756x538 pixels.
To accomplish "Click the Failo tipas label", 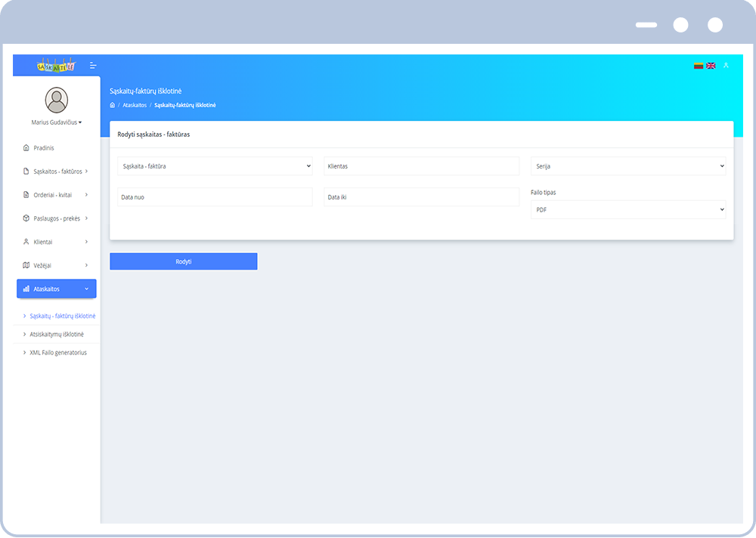I will tap(544, 193).
